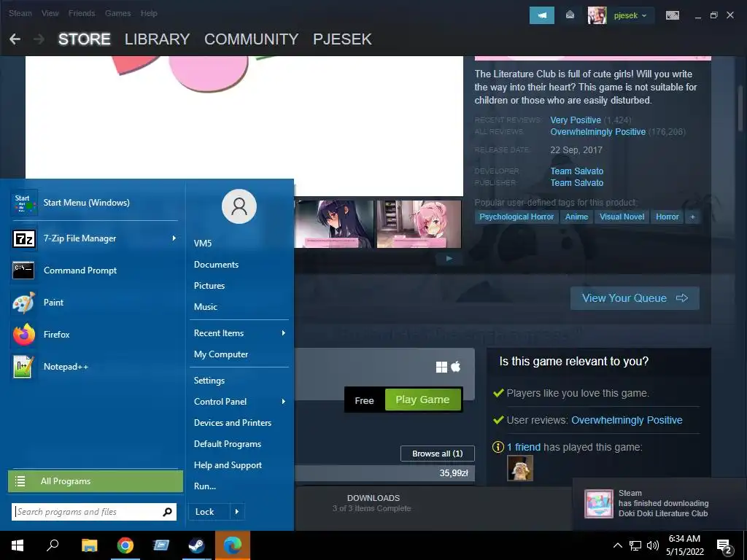Open Google Chrome from taskbar
The height and width of the screenshot is (560, 747).
pyautogui.click(x=125, y=545)
